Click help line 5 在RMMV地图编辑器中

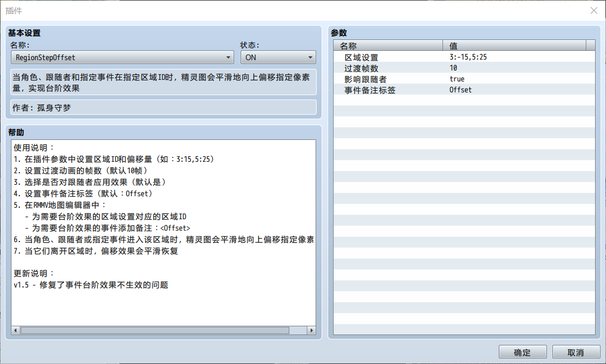click(60, 205)
